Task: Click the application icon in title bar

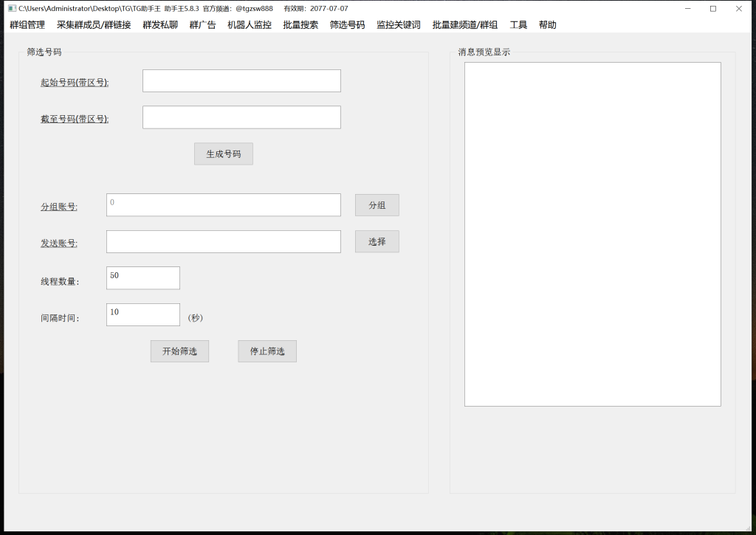Action: 12,9
